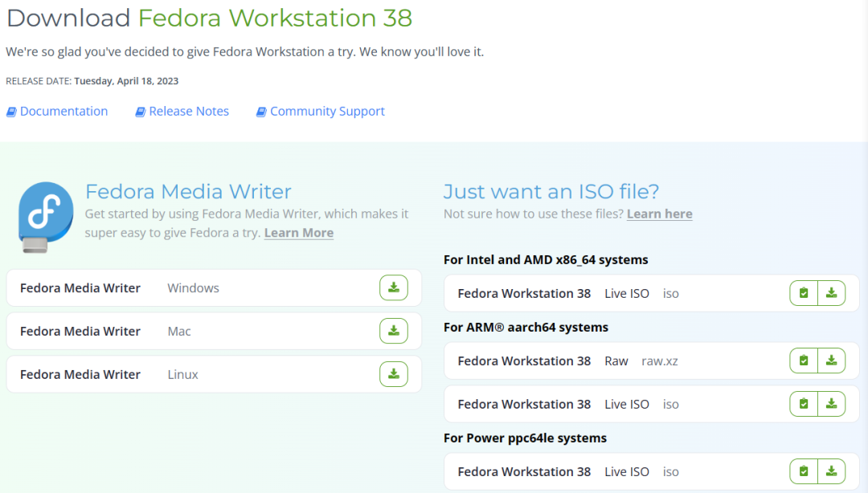Image resolution: width=868 pixels, height=493 pixels.
Task: Follow Learn More about Media Writer
Action: 299,233
